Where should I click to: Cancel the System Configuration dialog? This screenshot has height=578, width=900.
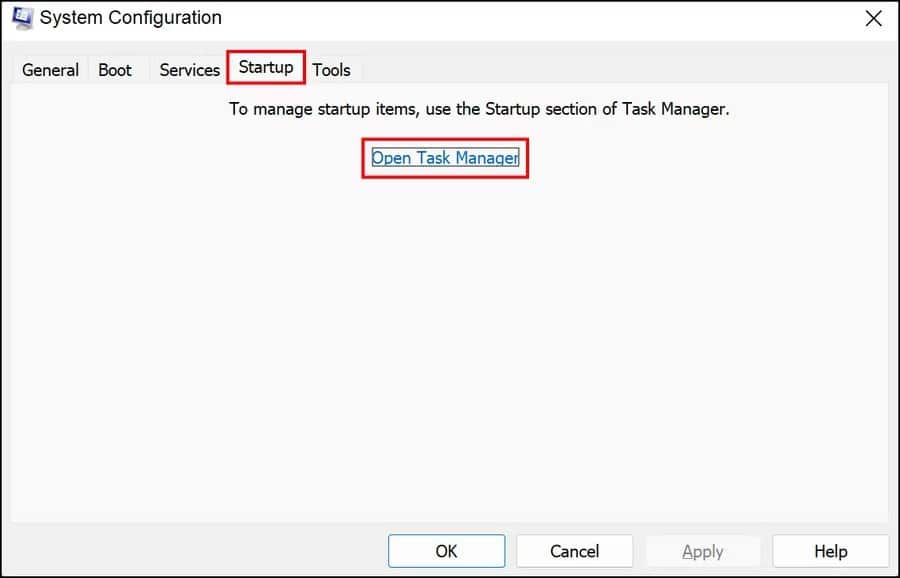574,551
